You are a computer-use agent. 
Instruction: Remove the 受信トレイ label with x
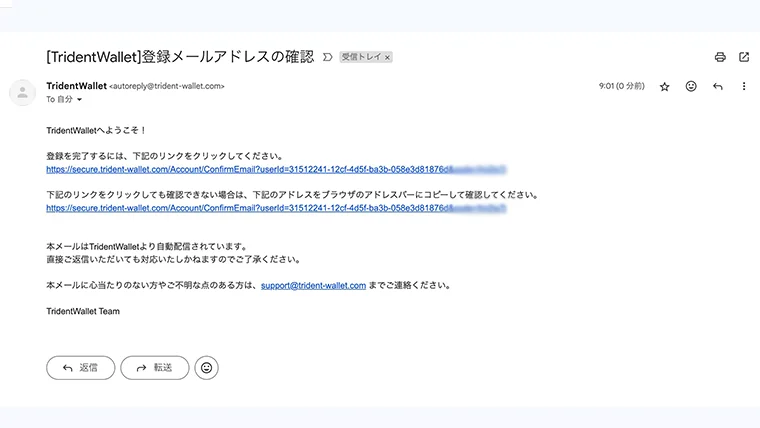coord(387,58)
